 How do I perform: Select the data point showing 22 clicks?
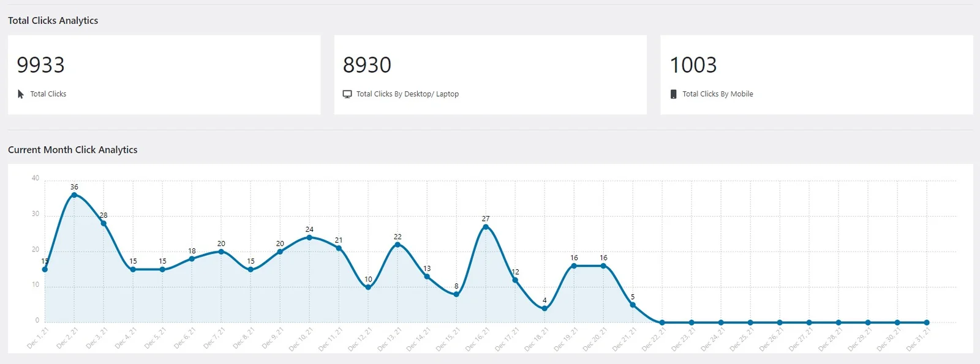click(x=398, y=245)
